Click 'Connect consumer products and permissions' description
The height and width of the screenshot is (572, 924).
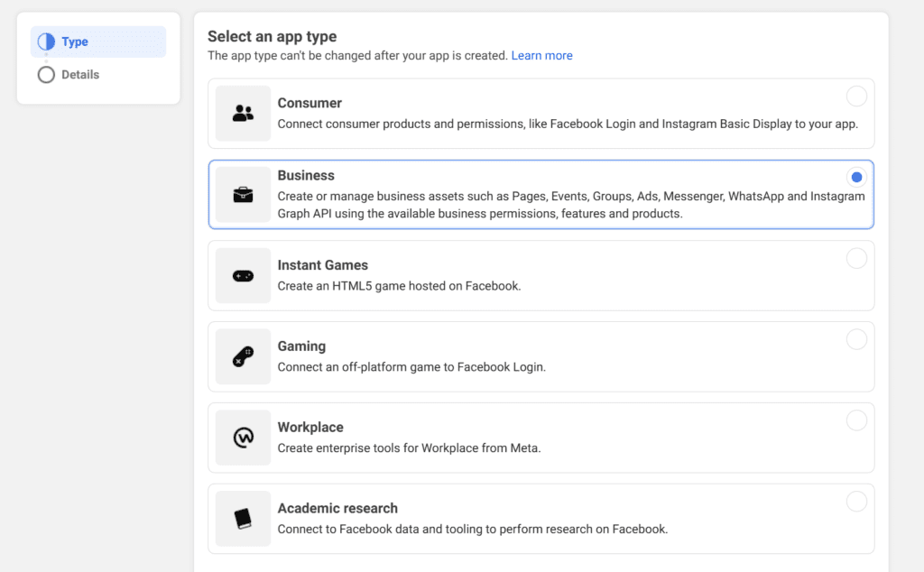[x=568, y=125]
